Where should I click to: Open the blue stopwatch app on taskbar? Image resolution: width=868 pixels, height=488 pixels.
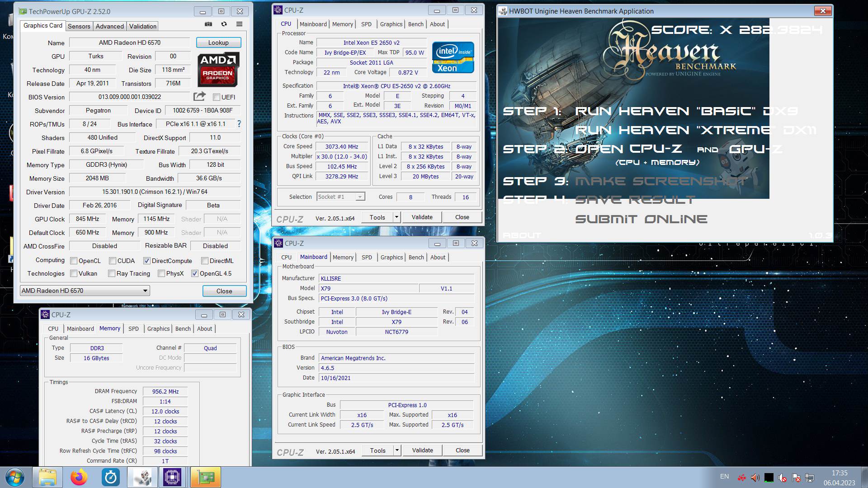pos(110,478)
